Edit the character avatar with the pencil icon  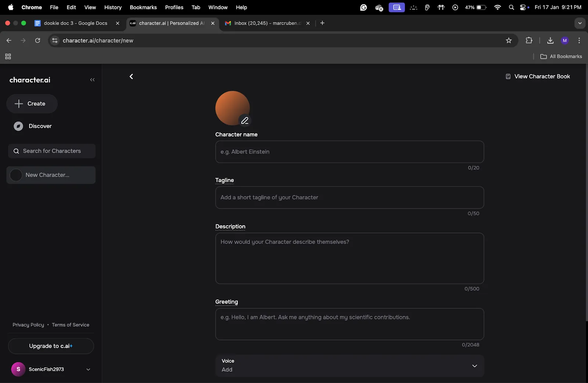click(245, 120)
